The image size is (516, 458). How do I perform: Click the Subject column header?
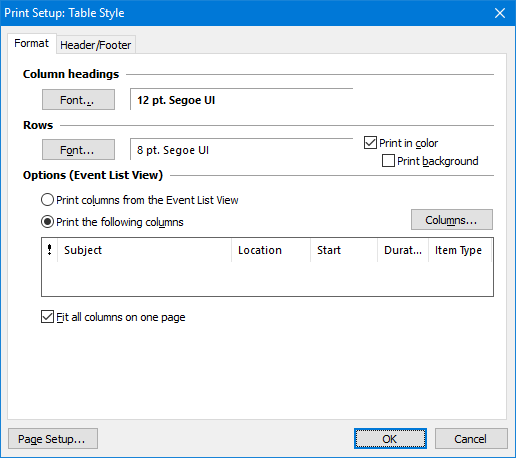[144, 250]
